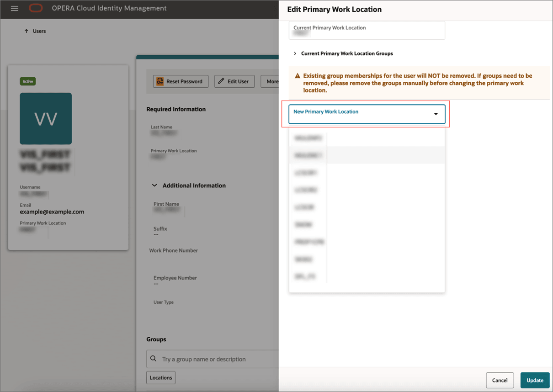This screenshot has height=392, width=553.
Task: Click the OPERA Cloud Identity Management title
Action: (109, 8)
